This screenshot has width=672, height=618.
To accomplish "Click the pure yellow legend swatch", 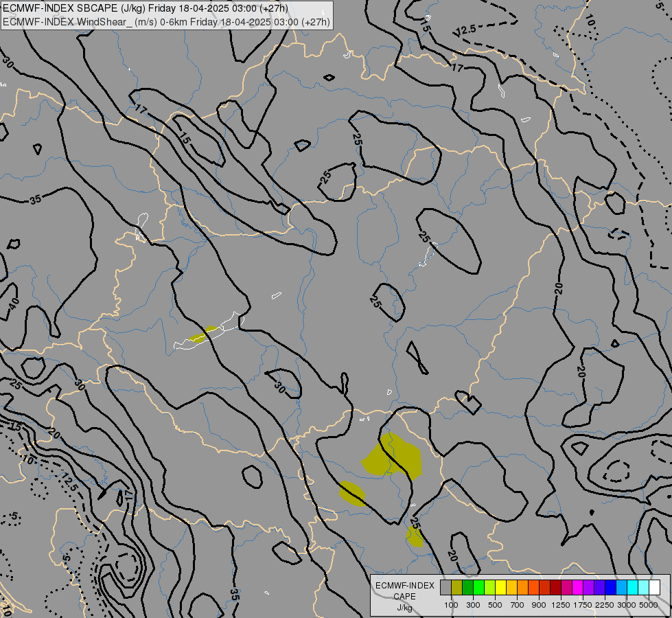I will click(500, 588).
